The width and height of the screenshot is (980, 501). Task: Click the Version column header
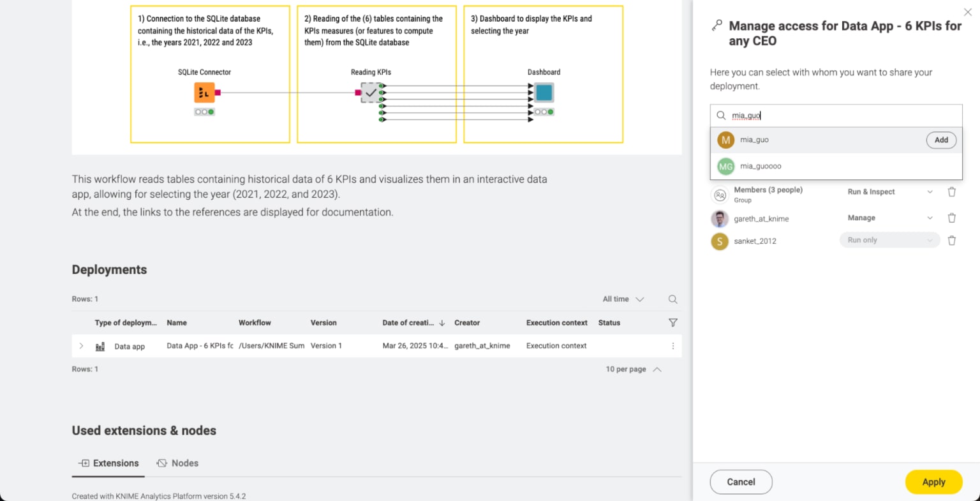point(323,323)
